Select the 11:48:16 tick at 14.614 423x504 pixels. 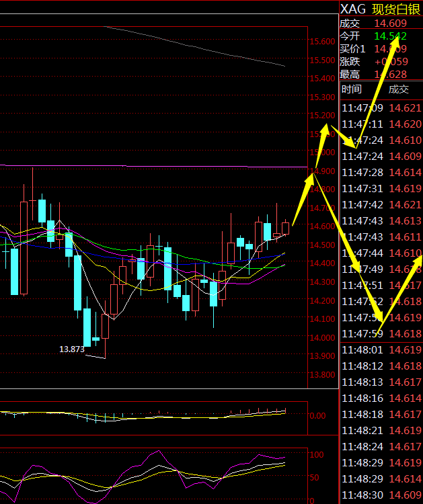(x=381, y=398)
